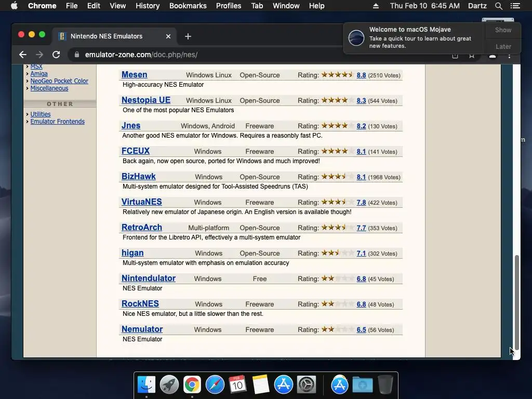The image size is (532, 399).
Task: Click the Dartz user name in menu bar
Action: 477,6
